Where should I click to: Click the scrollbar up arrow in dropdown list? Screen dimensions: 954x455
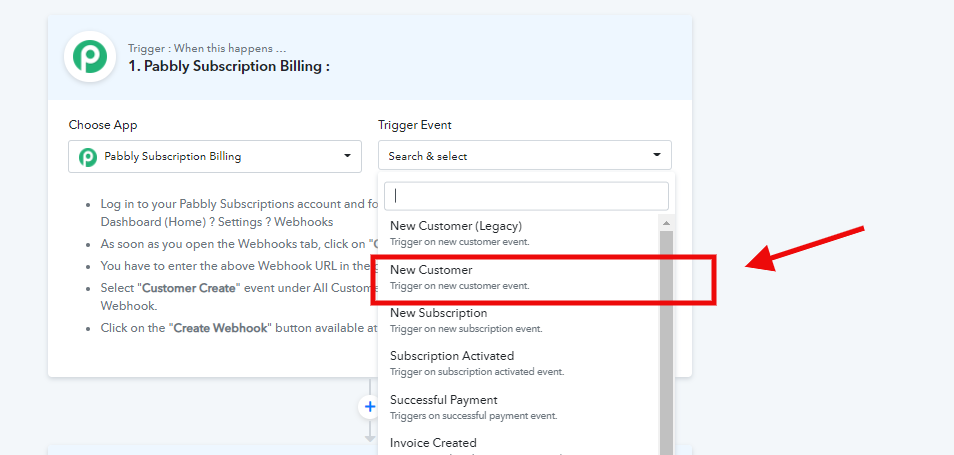(666, 223)
